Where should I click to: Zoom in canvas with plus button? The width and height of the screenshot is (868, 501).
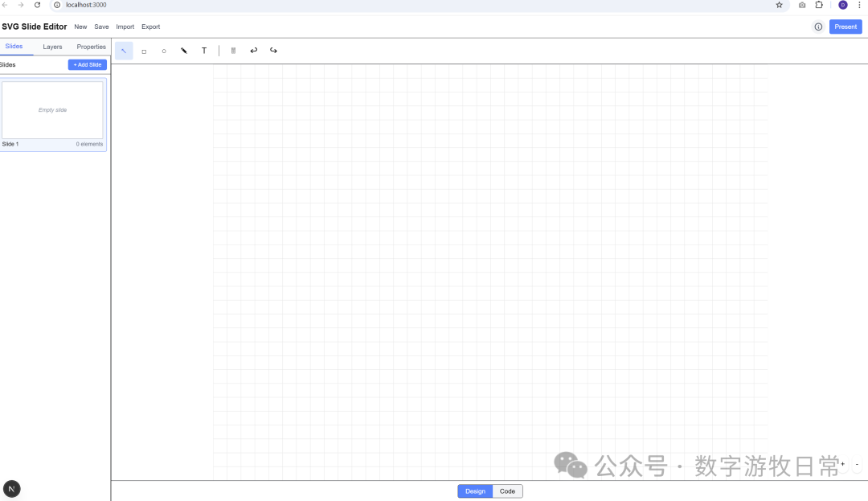coord(842,464)
